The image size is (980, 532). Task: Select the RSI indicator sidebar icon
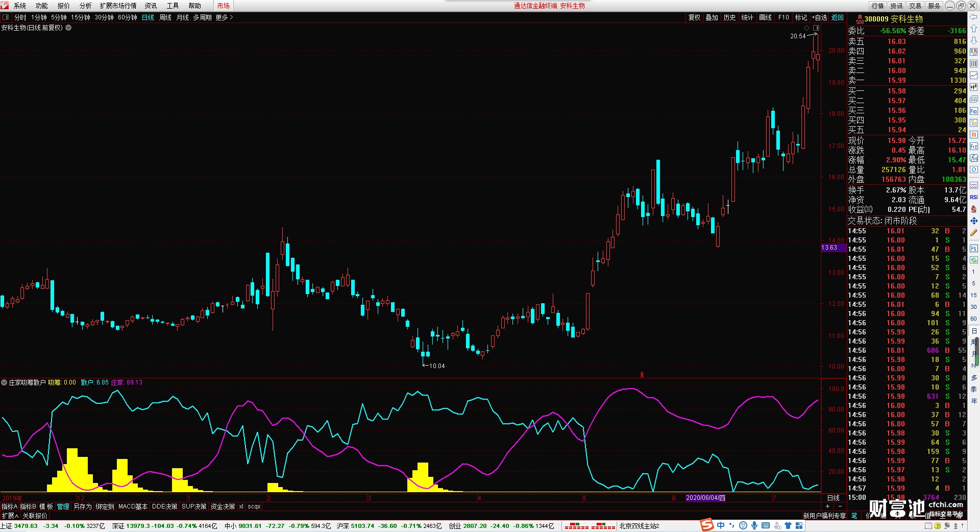coord(974,197)
